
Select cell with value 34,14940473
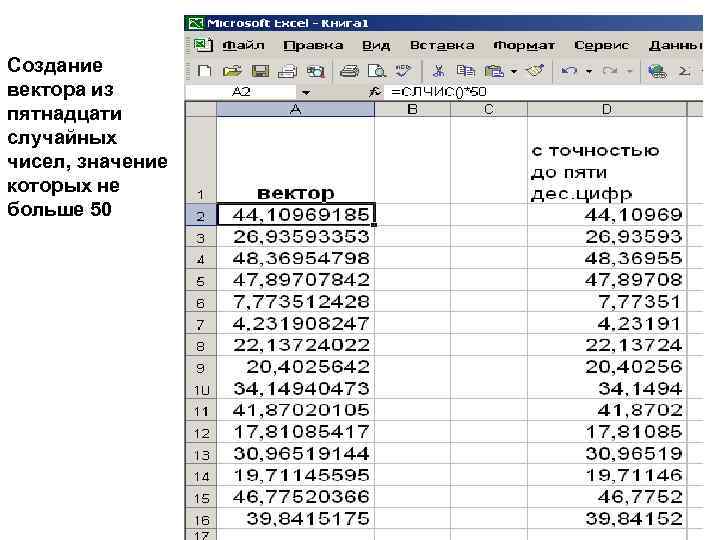pyautogui.click(x=296, y=388)
